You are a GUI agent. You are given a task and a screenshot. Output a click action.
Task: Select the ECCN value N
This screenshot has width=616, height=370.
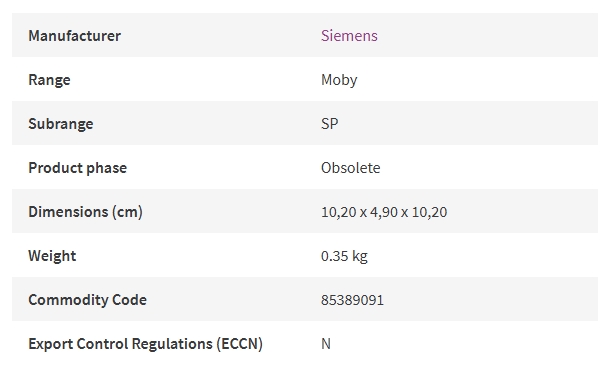[326, 344]
